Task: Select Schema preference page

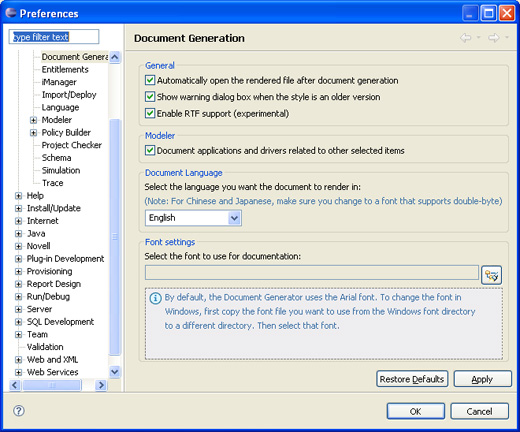Action: click(x=56, y=158)
